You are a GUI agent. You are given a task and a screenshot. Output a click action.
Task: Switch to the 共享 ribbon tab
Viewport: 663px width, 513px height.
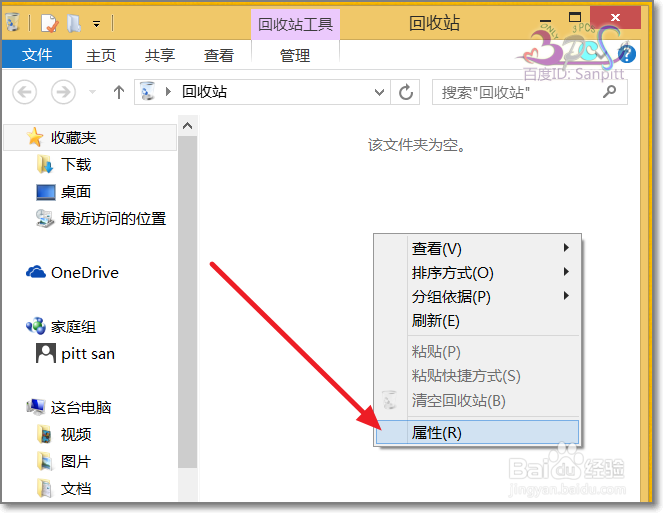(x=159, y=55)
